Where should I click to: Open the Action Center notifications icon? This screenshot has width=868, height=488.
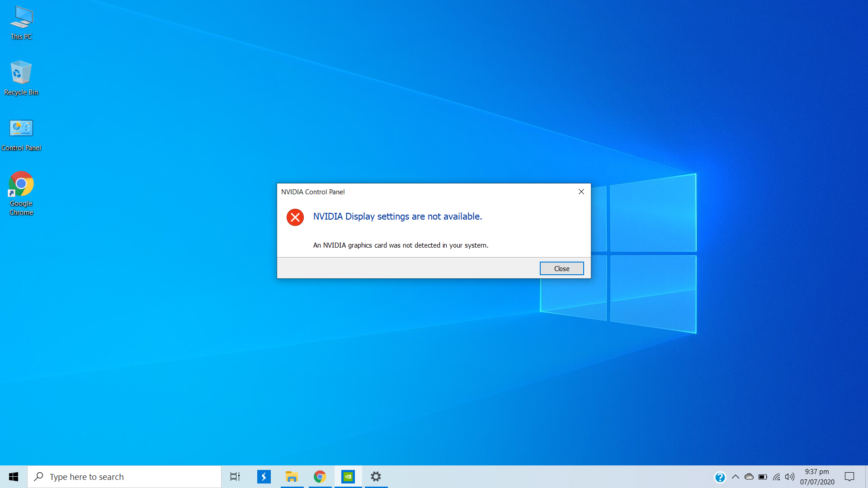tap(849, 477)
